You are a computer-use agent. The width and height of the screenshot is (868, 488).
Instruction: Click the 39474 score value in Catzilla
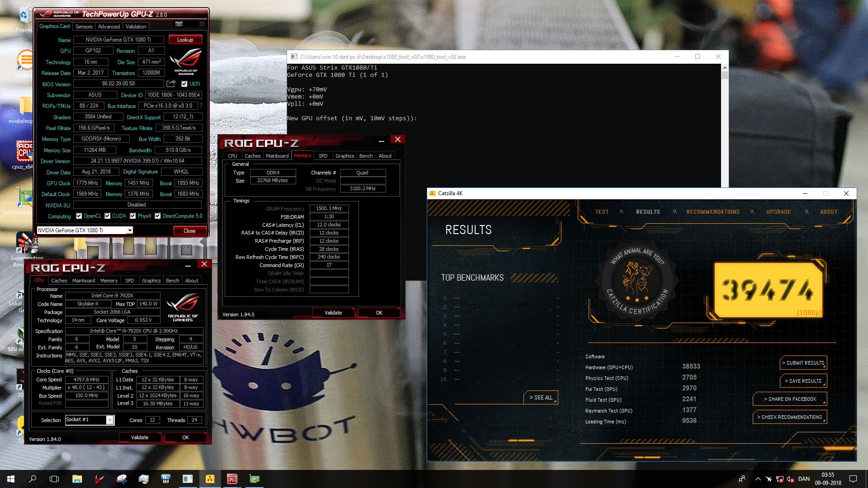767,290
